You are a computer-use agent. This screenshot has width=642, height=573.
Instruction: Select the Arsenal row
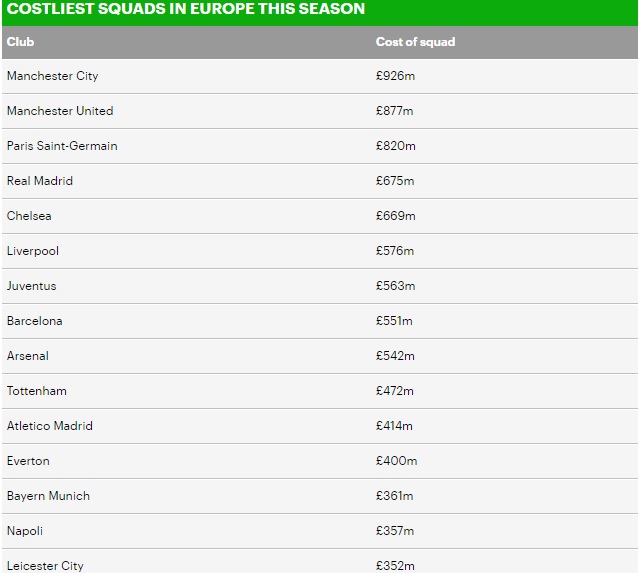click(x=320, y=356)
